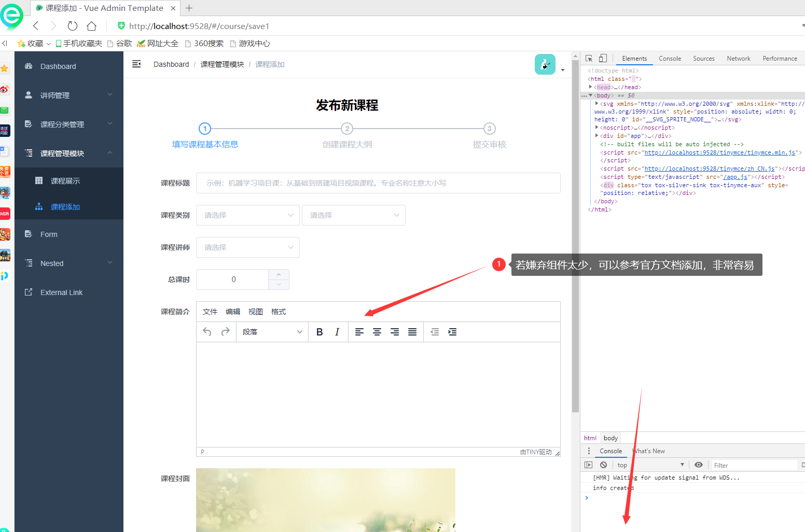This screenshot has width=805, height=532.
Task: Open the 段落 paragraph style dropdown
Action: pyautogui.click(x=272, y=331)
